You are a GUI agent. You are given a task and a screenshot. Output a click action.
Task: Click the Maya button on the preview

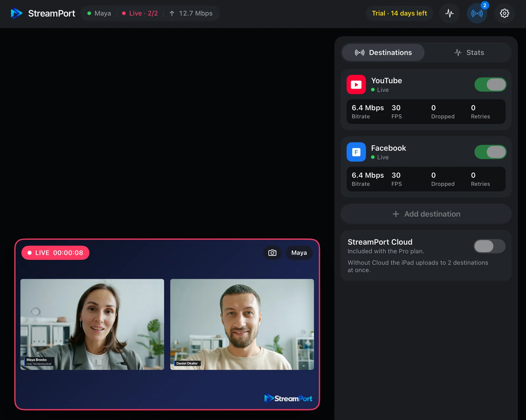tap(299, 253)
